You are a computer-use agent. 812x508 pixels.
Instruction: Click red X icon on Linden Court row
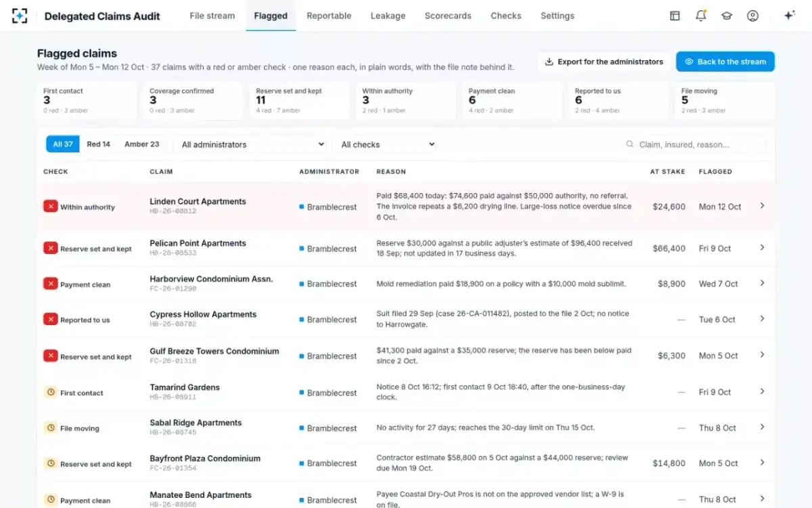coord(50,207)
